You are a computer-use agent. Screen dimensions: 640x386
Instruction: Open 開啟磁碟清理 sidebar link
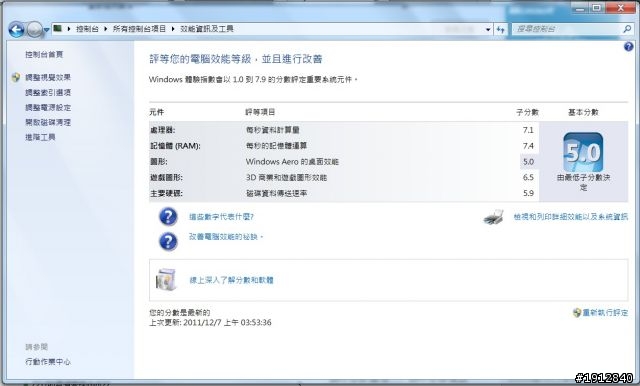tap(48, 122)
